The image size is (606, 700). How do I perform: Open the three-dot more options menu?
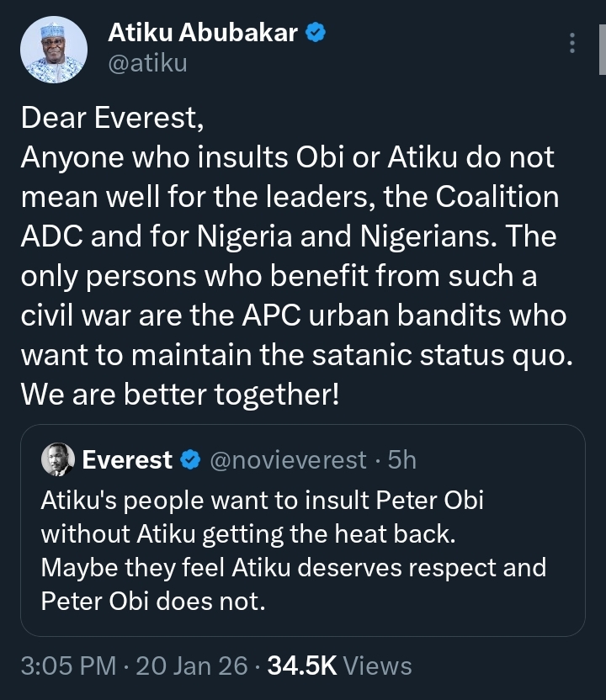tap(572, 43)
